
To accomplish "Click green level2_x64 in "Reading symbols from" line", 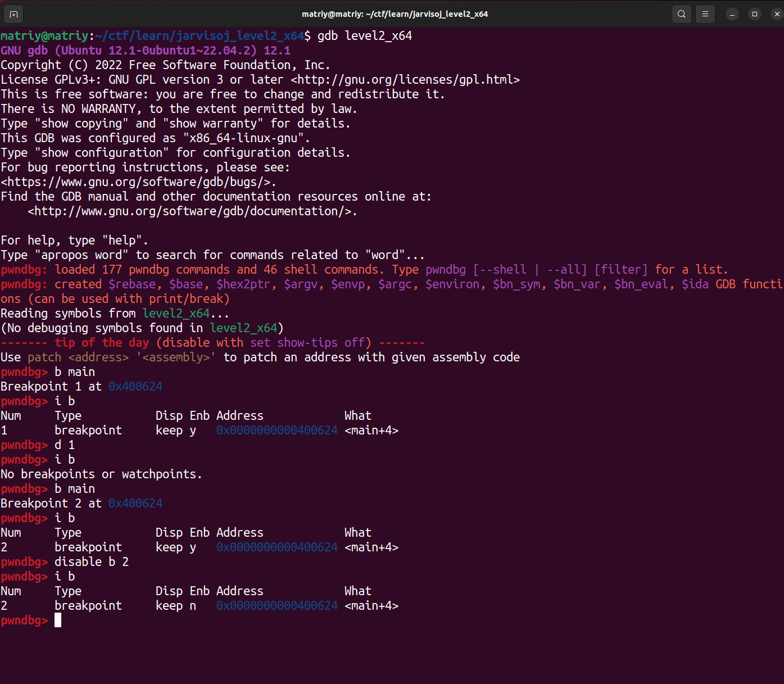I will click(x=176, y=314).
